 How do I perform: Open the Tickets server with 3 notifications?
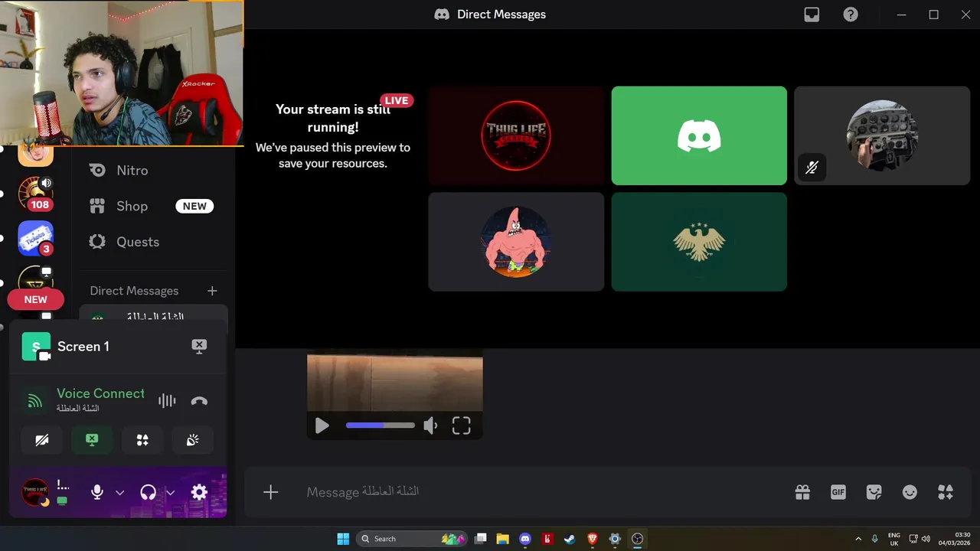[35, 238]
